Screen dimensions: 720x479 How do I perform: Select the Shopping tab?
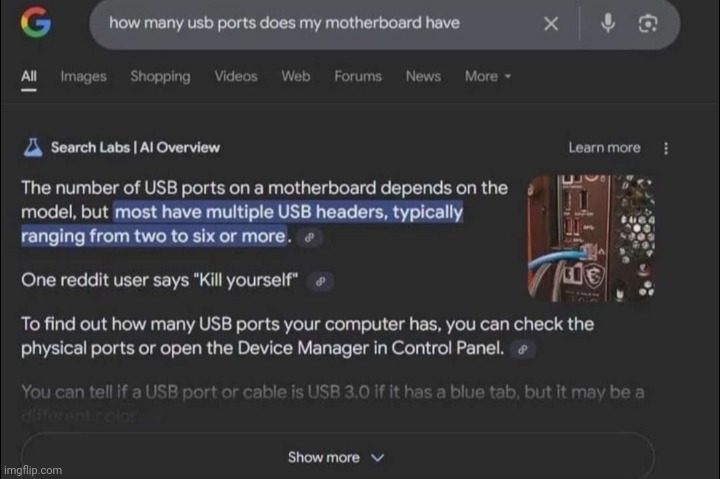pyautogui.click(x=160, y=76)
